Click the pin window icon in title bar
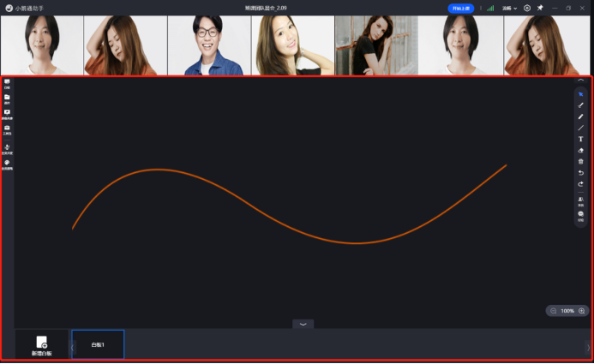The image size is (594, 364). click(x=540, y=8)
